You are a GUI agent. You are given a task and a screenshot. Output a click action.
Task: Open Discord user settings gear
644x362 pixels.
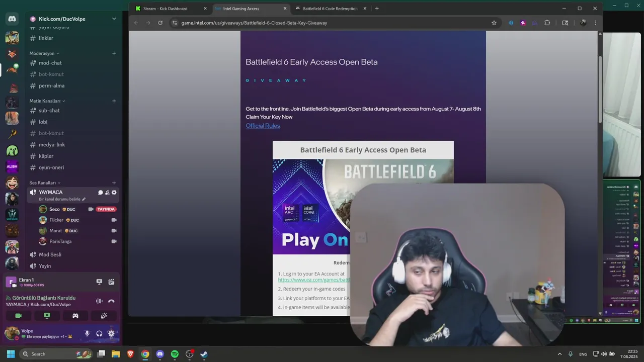pos(111,333)
